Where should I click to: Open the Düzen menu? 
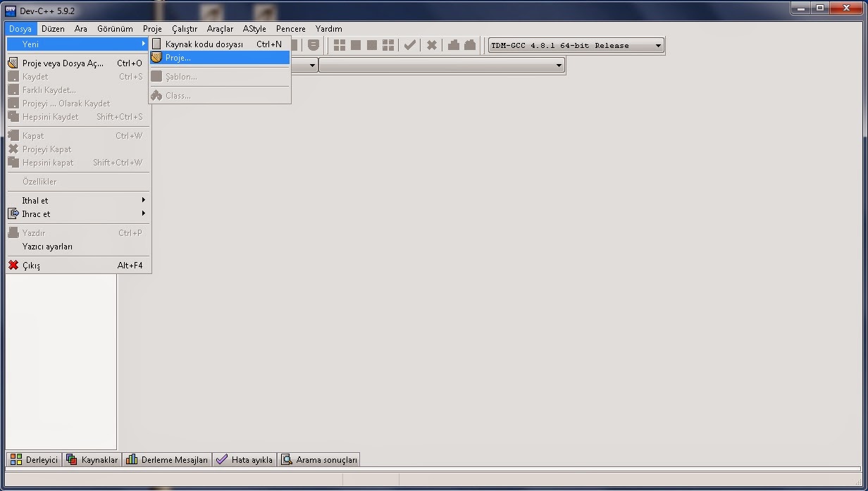(53, 29)
